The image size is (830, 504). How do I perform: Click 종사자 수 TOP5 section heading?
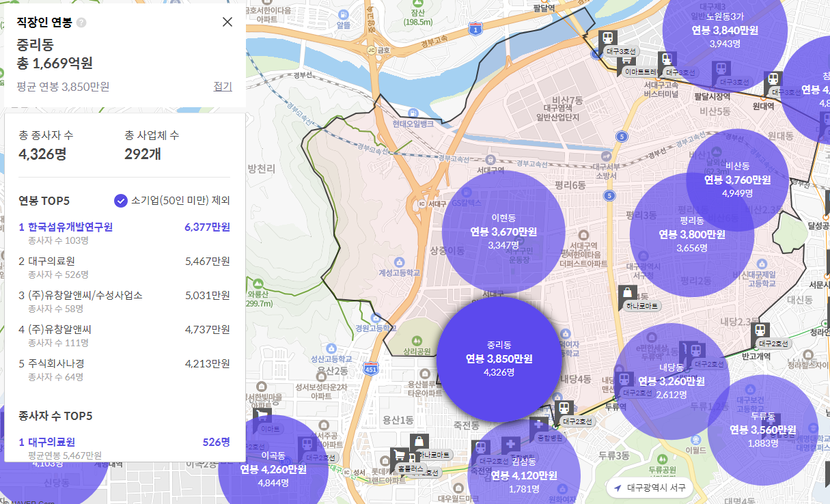pos(55,416)
